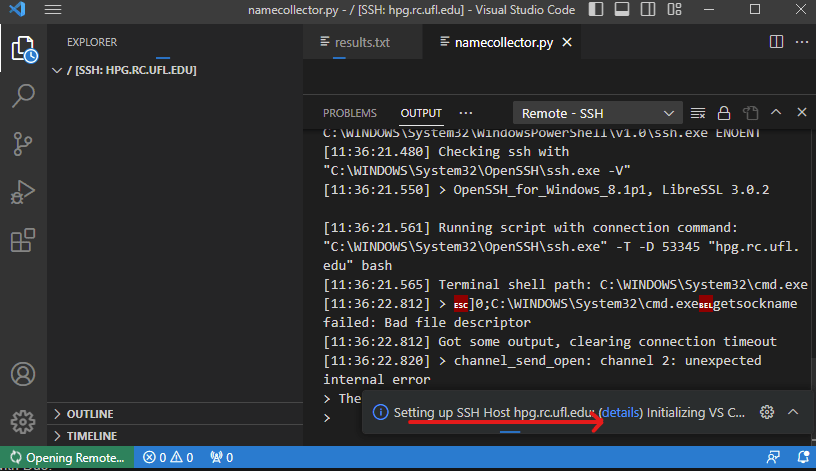Click the feedback icon in status bar

[x=773, y=458]
